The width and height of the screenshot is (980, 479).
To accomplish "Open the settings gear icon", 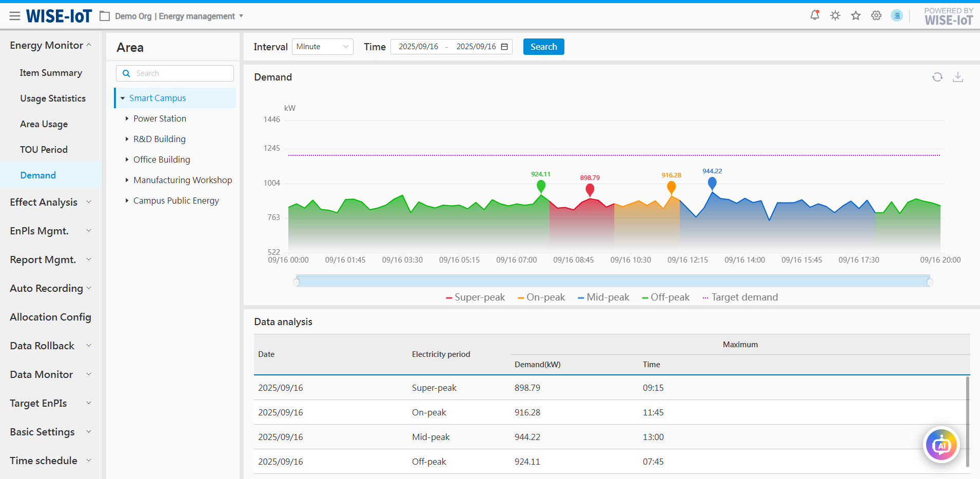I will tap(876, 15).
